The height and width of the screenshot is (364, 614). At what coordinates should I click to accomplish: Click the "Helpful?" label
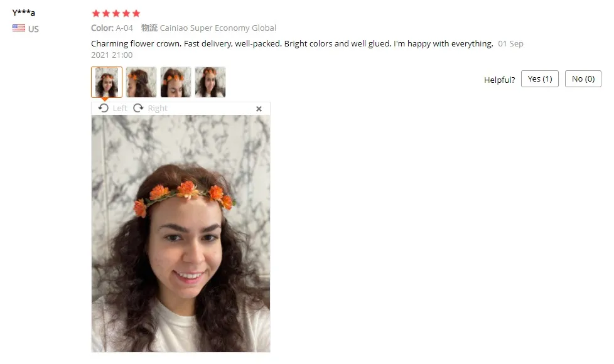point(500,80)
